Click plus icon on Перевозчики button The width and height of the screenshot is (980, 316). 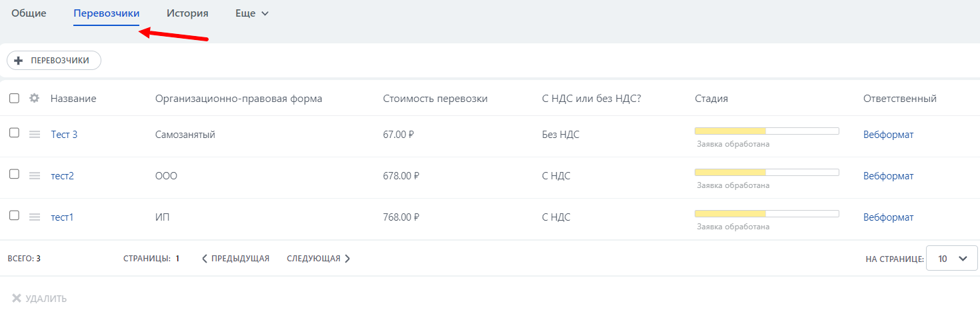[x=19, y=60]
